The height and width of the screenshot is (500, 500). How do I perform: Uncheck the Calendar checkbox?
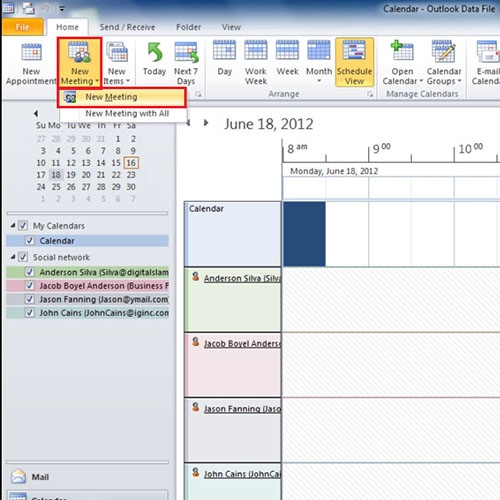pyautogui.click(x=30, y=240)
